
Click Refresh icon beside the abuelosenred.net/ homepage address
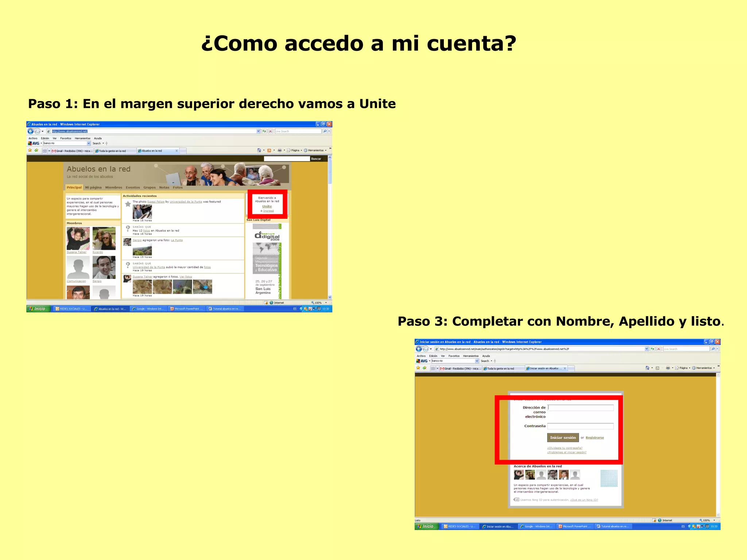pos(264,131)
